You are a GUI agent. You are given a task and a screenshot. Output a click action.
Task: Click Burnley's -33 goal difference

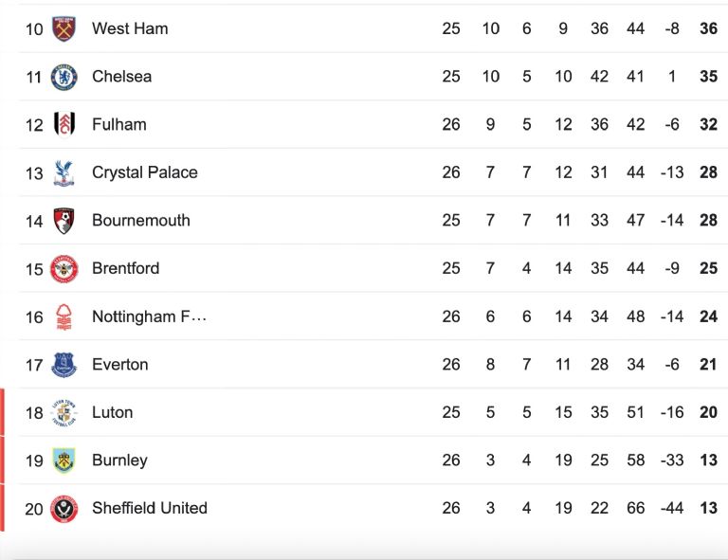(x=672, y=461)
